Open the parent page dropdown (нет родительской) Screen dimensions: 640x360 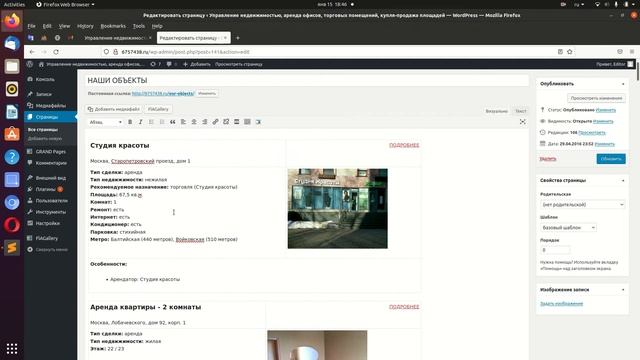(582, 204)
